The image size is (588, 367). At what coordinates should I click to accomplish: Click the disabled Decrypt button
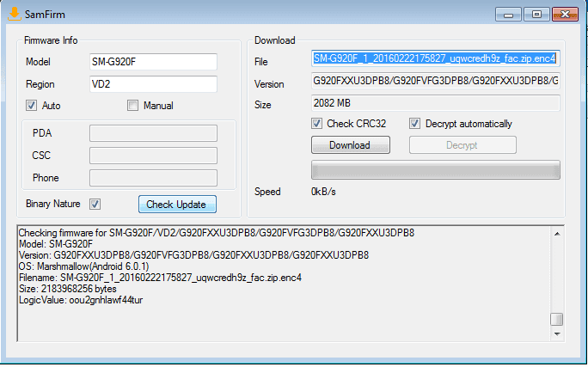(x=462, y=145)
